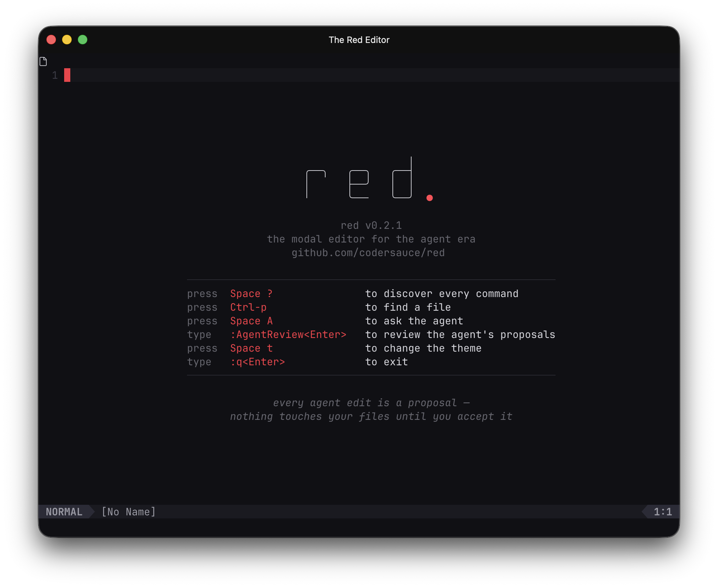Click 'to find a file' description
The width and height of the screenshot is (718, 588).
[x=408, y=307]
